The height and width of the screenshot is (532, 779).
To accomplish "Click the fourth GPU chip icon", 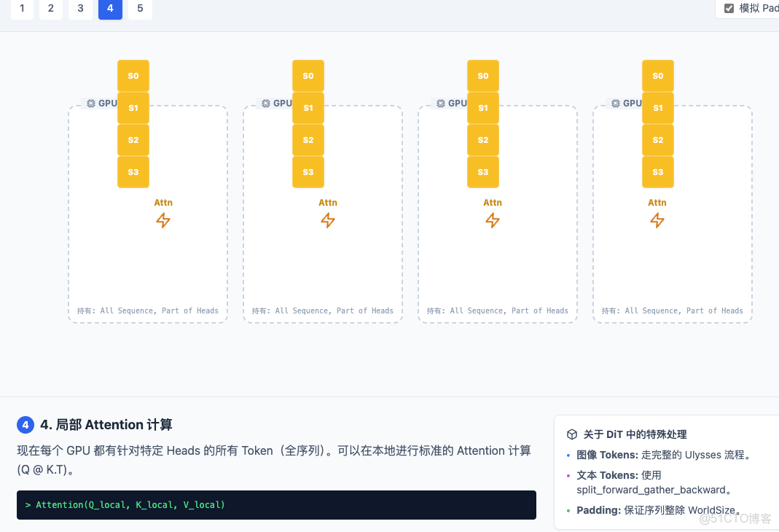I will pos(616,103).
